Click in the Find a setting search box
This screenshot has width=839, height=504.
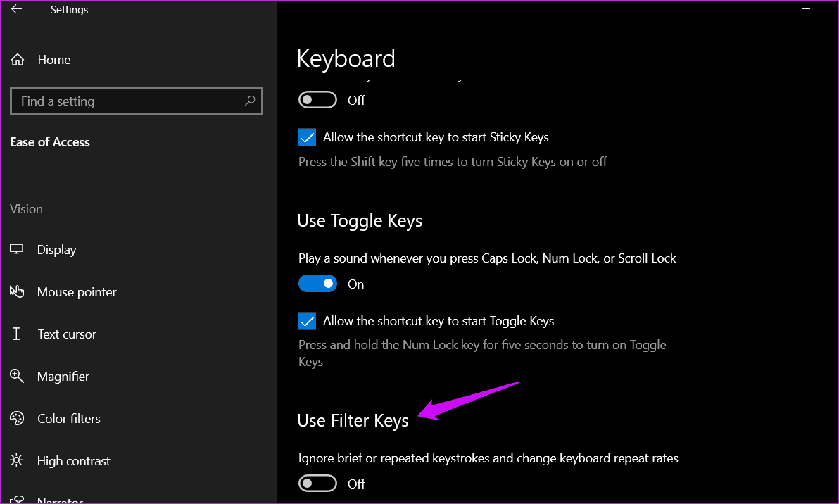[x=137, y=101]
